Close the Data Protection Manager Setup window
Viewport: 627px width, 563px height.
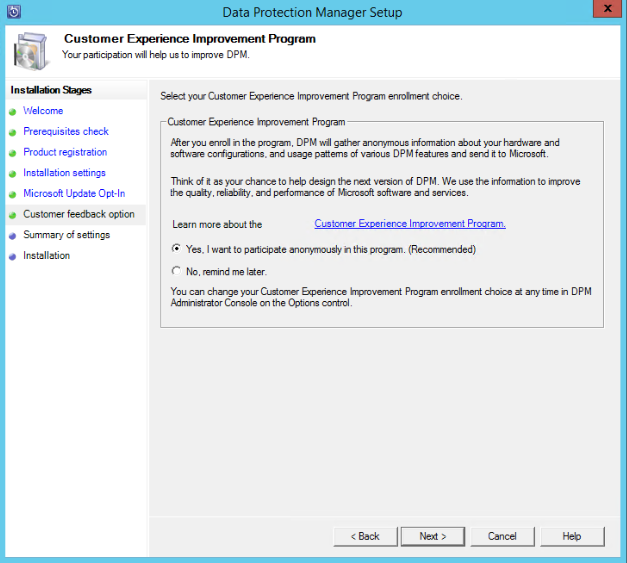[603, 11]
